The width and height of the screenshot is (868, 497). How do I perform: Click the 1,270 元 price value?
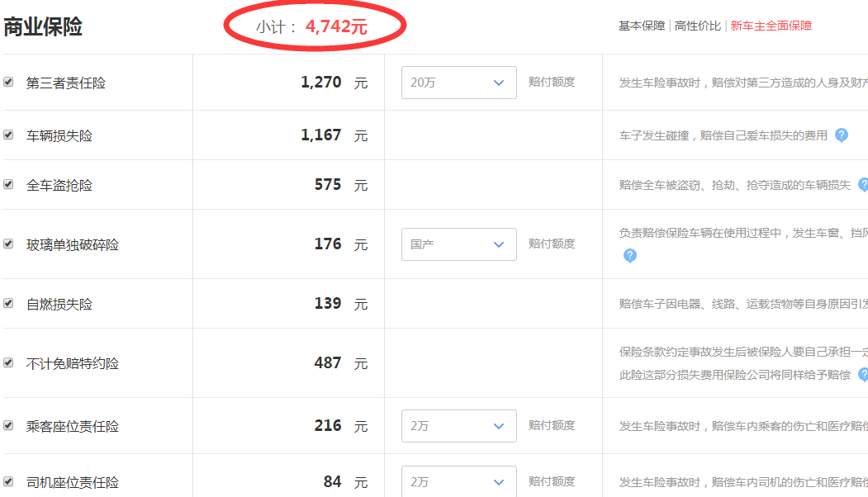pos(334,83)
